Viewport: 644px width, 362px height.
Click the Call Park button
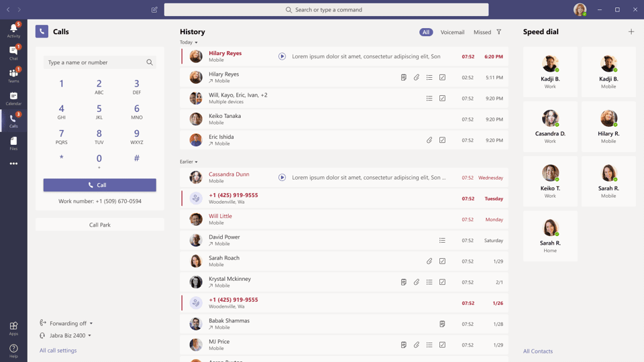(100, 225)
